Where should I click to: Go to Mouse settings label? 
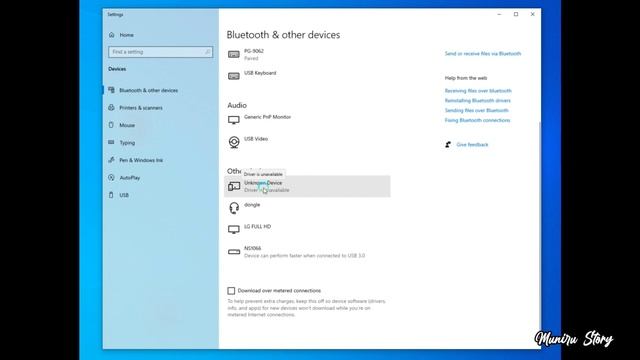(127, 125)
